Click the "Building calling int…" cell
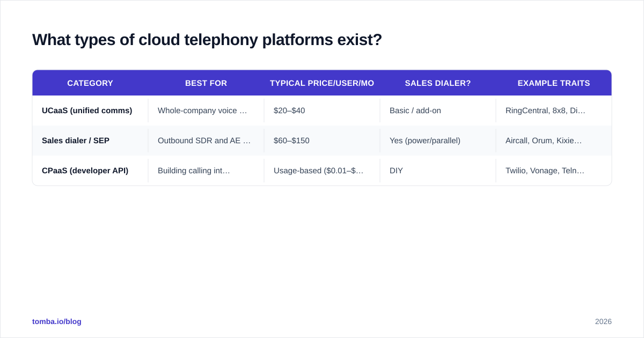Screen dimensions: 644x338 pyautogui.click(x=206, y=171)
